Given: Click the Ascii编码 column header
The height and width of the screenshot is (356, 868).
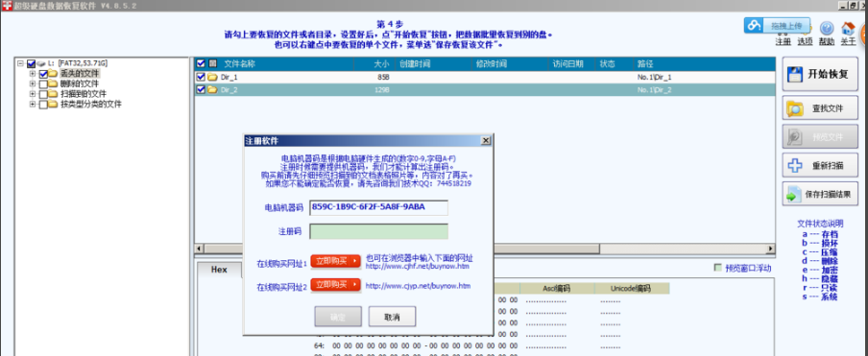Looking at the screenshot, I should pyautogui.click(x=556, y=289).
